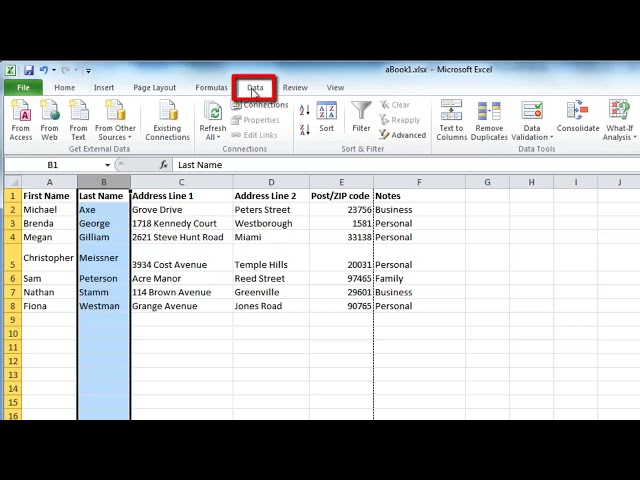640x480 pixels.
Task: Click the cell reading Family
Action: [x=419, y=279]
